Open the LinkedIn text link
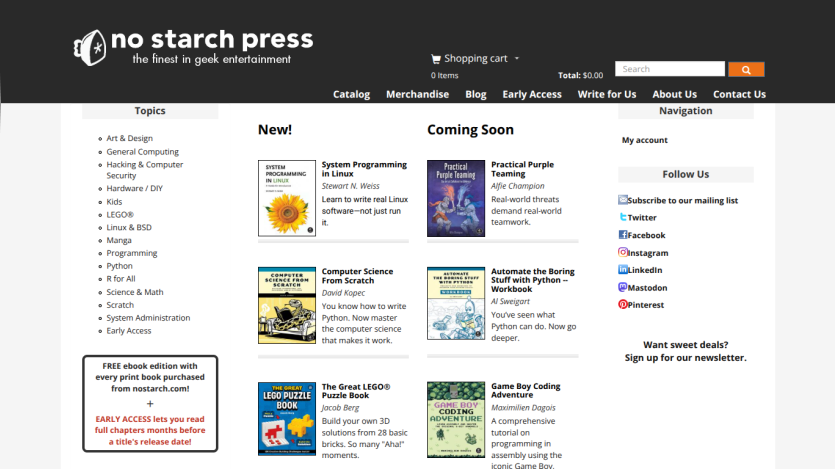The width and height of the screenshot is (835, 469). [644, 270]
